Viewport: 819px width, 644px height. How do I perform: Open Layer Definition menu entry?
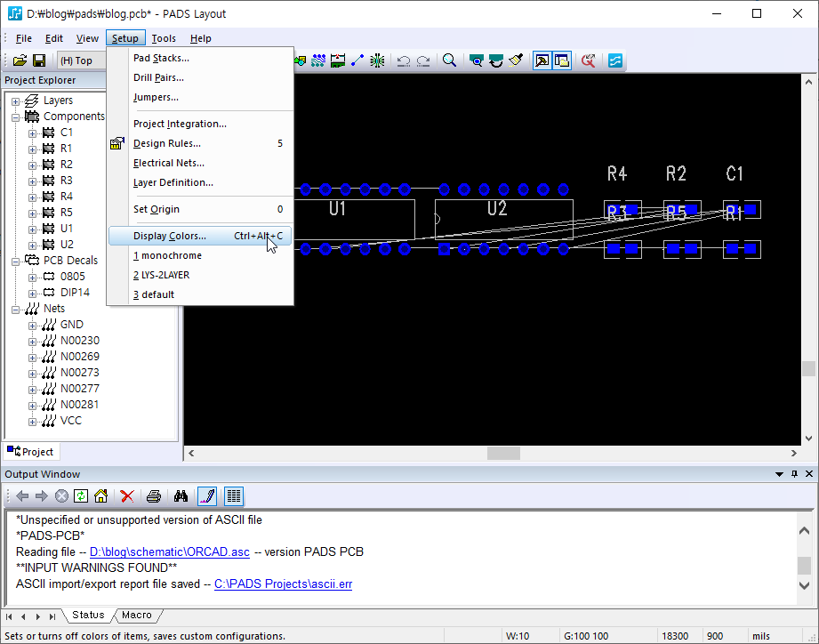point(200,183)
